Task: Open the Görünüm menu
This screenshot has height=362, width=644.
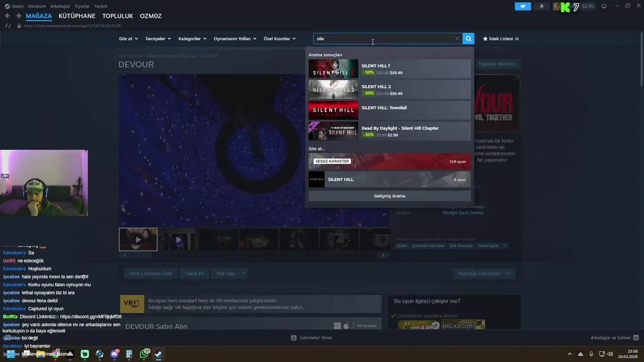Action: (x=37, y=6)
